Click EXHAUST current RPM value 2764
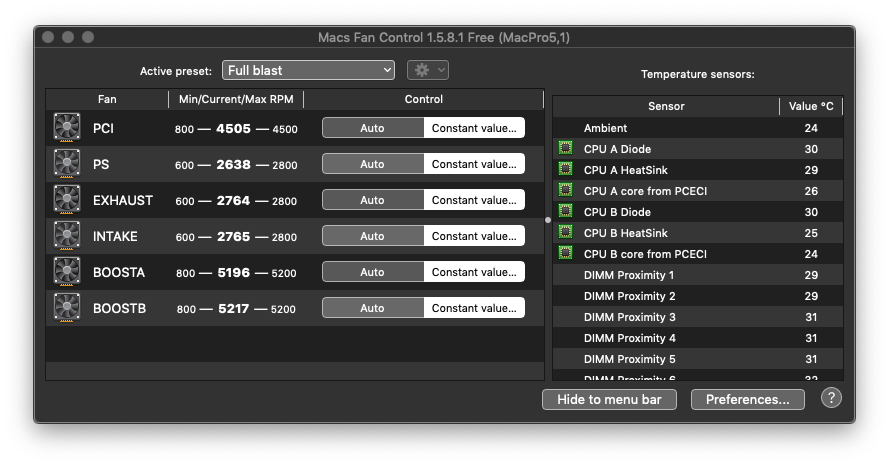This screenshot has width=889, height=465. [x=234, y=201]
